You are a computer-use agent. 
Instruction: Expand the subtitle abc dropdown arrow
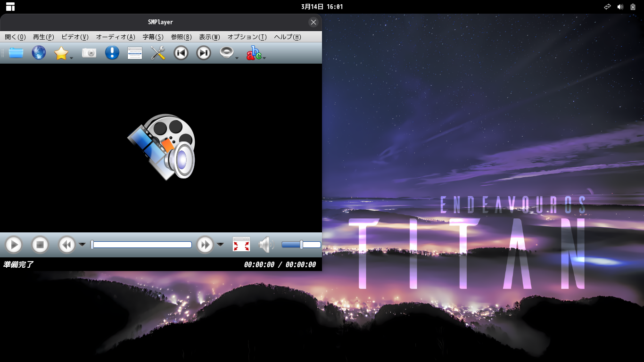coord(264,58)
